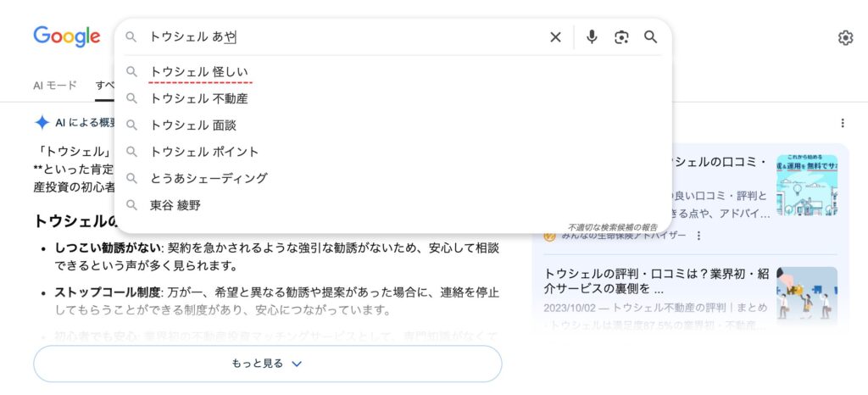This screenshot has height=395, width=868.
Task: Click the magnifier search submit icon
Action: (x=650, y=37)
